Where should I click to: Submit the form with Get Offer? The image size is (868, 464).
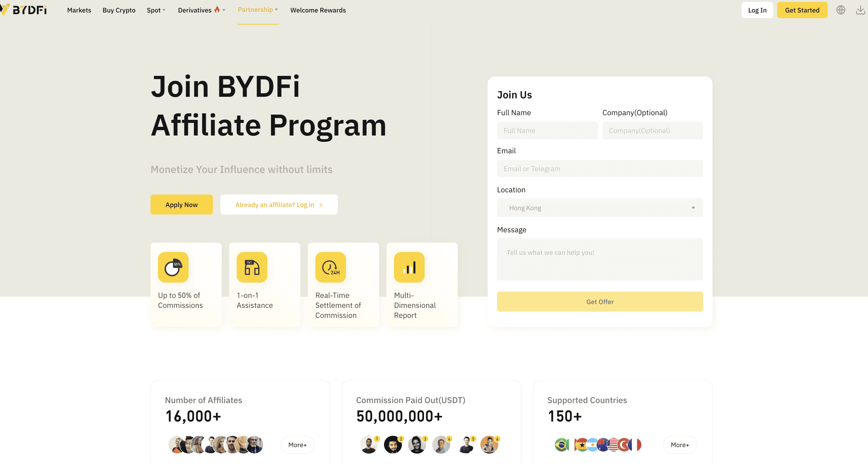pos(599,302)
